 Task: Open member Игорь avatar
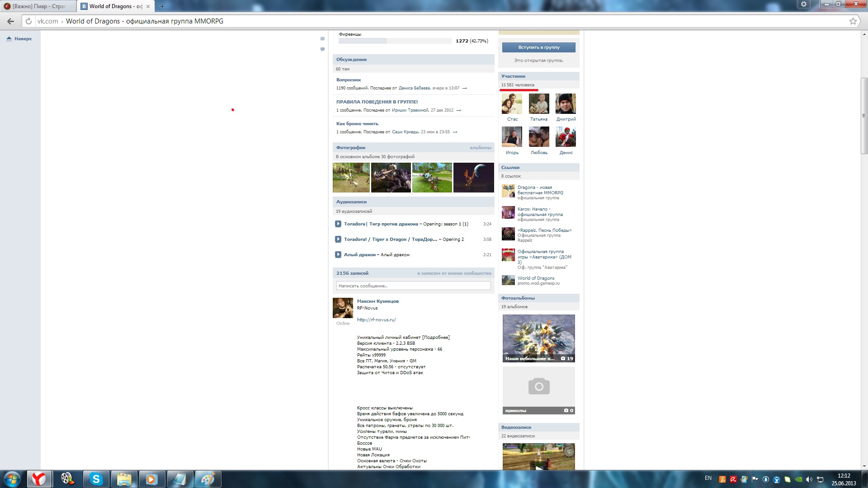click(512, 136)
